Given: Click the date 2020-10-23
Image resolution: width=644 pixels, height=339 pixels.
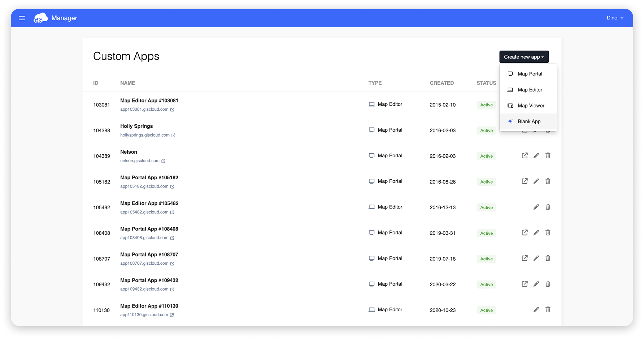Looking at the screenshot, I should click(443, 310).
